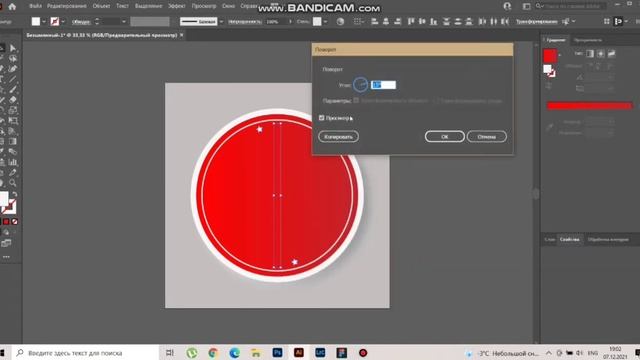Viewport: 640px width, 360px height.
Task: Click Recolor Artwork wheel icon
Action: point(340,22)
